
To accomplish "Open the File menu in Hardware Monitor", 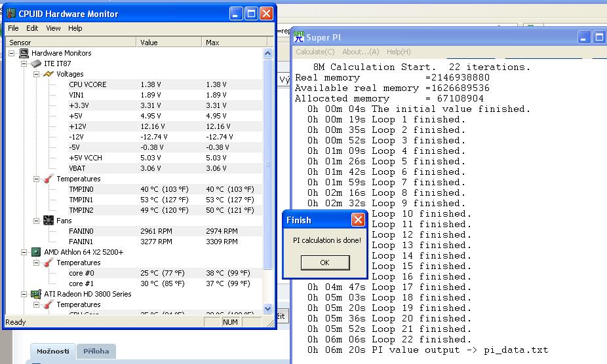I will click(13, 28).
